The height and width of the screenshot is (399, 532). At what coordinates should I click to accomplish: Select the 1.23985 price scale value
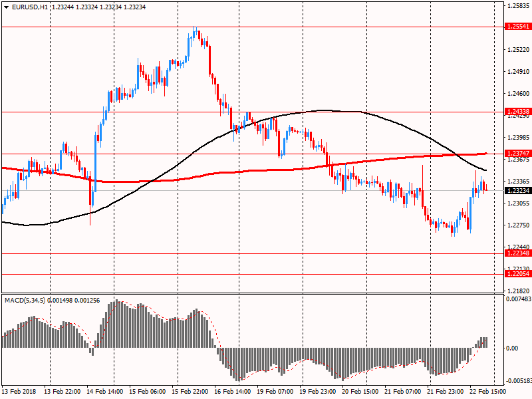(519, 138)
